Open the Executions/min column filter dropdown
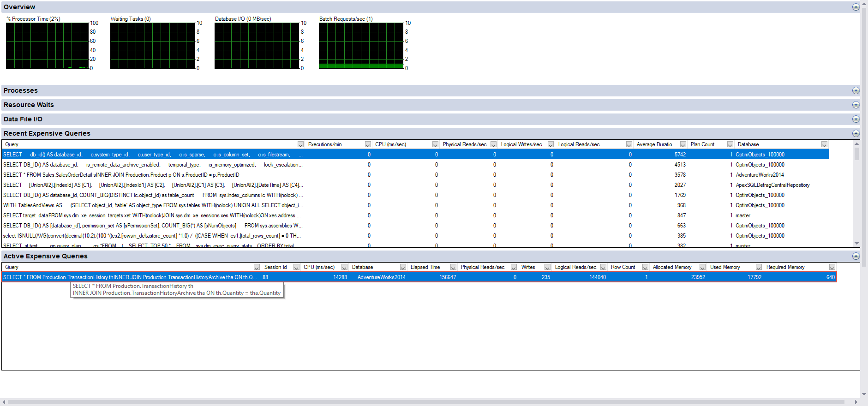This screenshot has height=406, width=868. coord(368,144)
